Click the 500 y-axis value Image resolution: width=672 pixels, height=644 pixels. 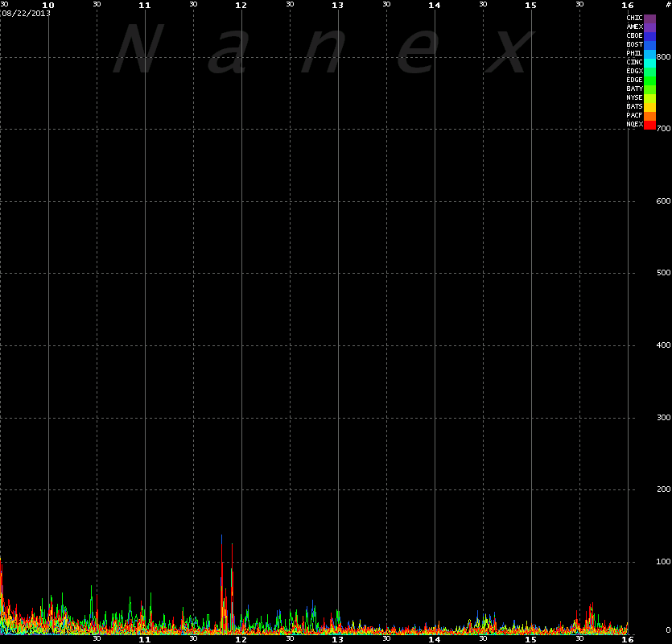[663, 273]
